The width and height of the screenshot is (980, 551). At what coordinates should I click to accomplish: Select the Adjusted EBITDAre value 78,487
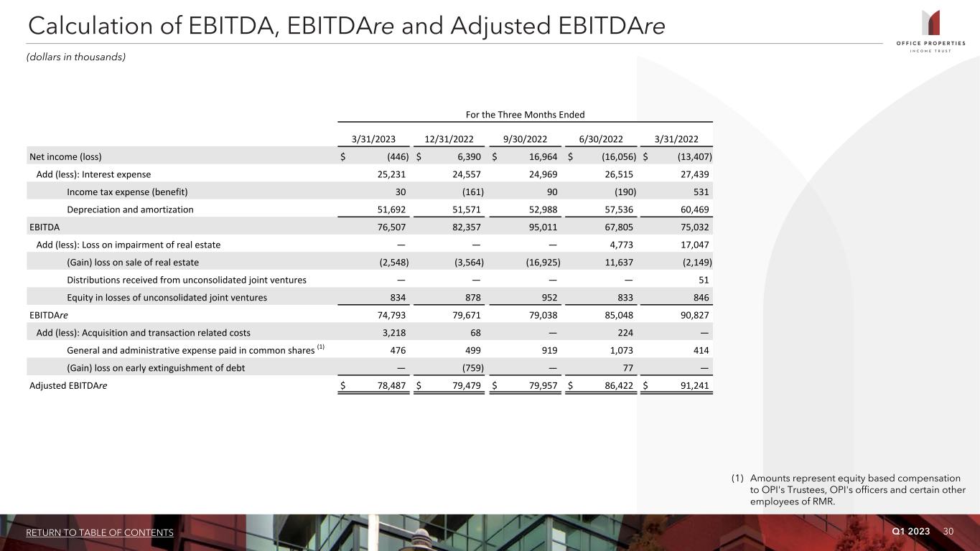[393, 385]
